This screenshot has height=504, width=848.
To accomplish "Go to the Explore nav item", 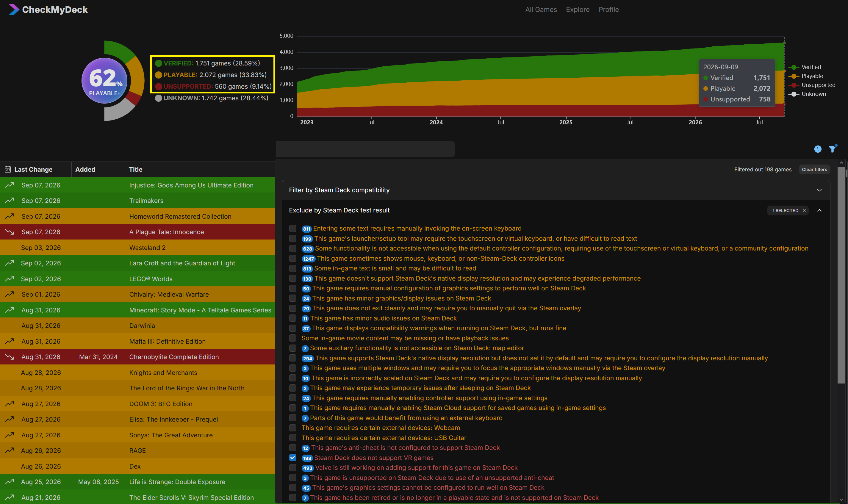I will [577, 10].
